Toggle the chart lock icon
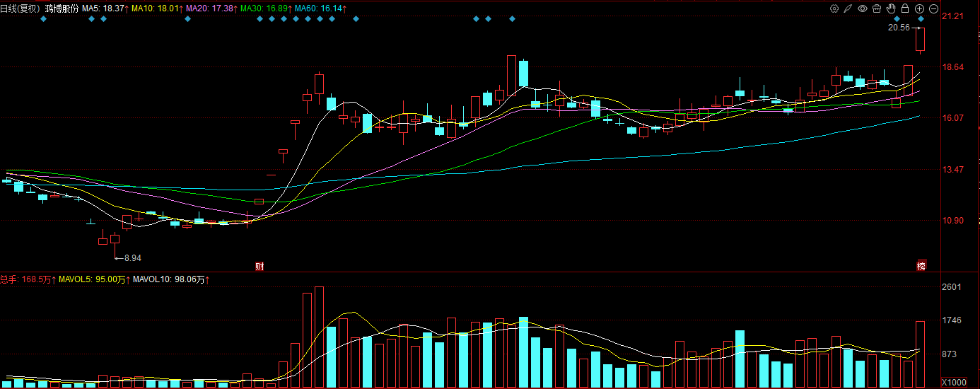Viewport: 980px width, 389px height. point(905,8)
